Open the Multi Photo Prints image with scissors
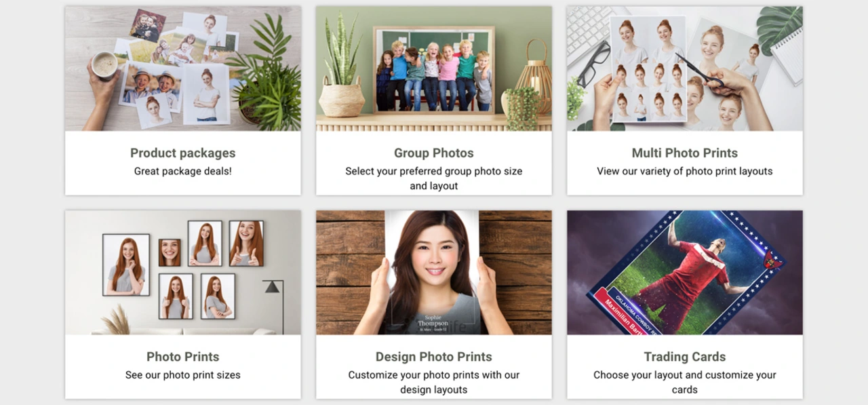 point(685,69)
